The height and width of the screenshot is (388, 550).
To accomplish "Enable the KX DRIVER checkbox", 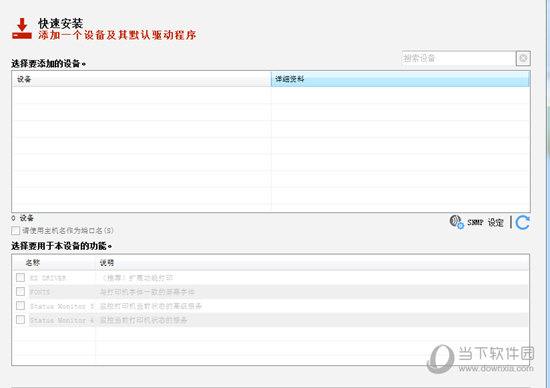I will point(20,277).
